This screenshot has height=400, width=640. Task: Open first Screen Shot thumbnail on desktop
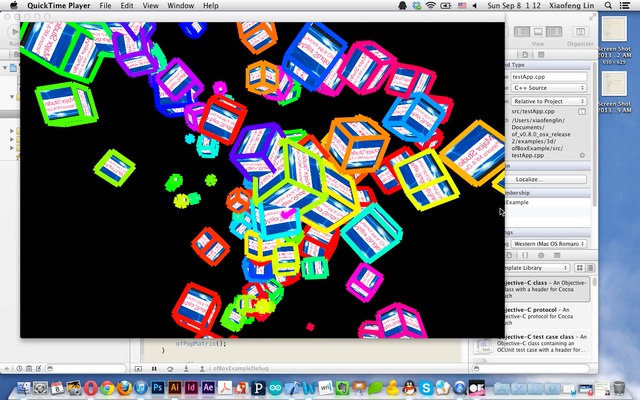(614, 29)
